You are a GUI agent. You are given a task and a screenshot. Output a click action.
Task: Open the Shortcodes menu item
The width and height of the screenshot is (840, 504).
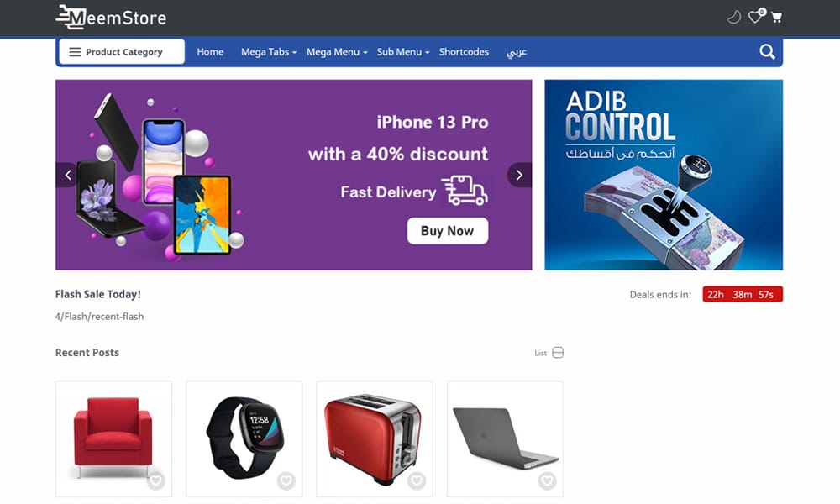[x=464, y=52]
